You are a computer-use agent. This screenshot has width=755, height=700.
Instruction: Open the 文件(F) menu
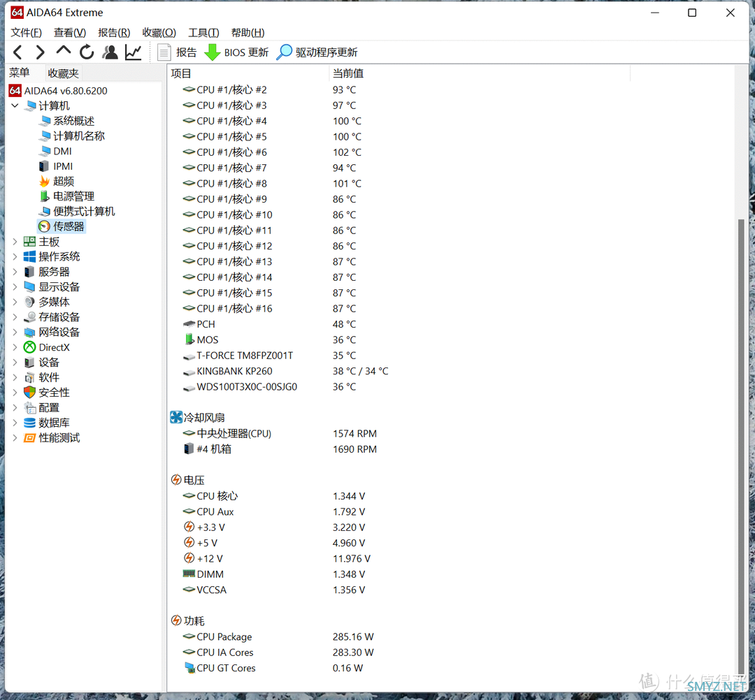(x=26, y=32)
